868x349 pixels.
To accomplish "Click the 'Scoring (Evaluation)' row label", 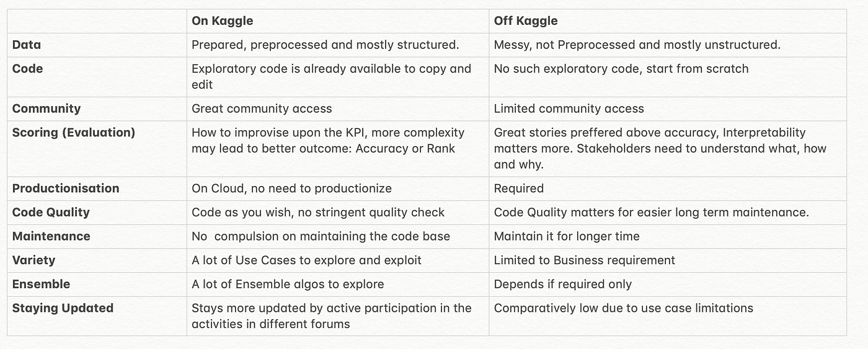I will [x=74, y=133].
